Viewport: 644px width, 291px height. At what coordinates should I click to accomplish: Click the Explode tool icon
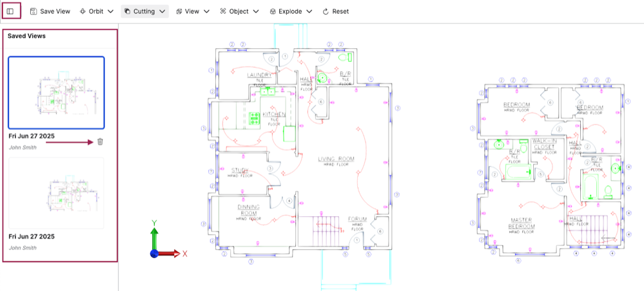(x=273, y=12)
